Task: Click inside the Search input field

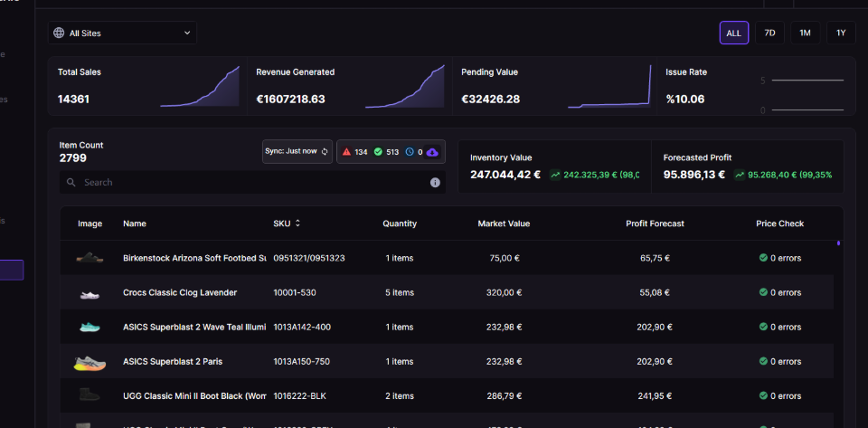Action: pos(252,182)
